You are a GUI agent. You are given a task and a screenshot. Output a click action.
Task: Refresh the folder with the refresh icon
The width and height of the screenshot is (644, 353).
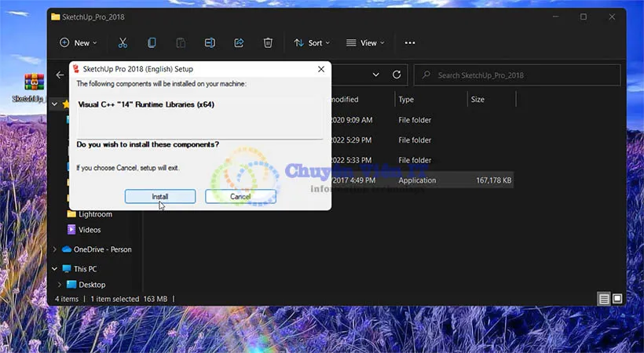(x=397, y=75)
